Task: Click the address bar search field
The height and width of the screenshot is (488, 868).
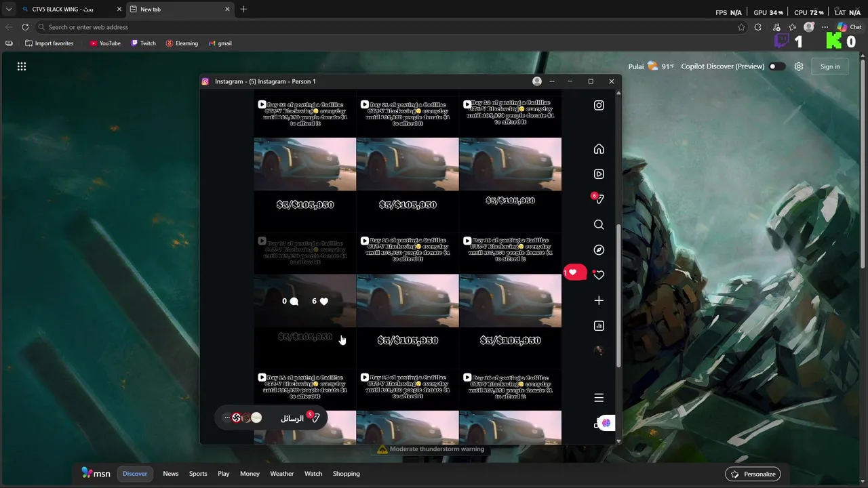Action: pos(385,27)
